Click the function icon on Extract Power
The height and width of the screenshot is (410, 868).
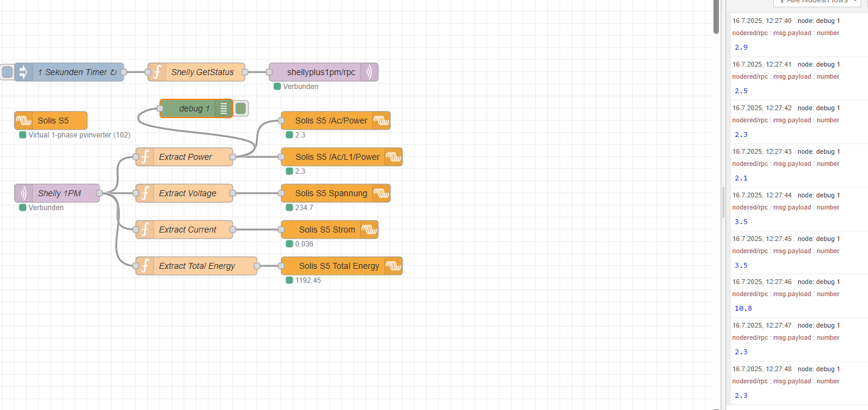pyautogui.click(x=145, y=157)
